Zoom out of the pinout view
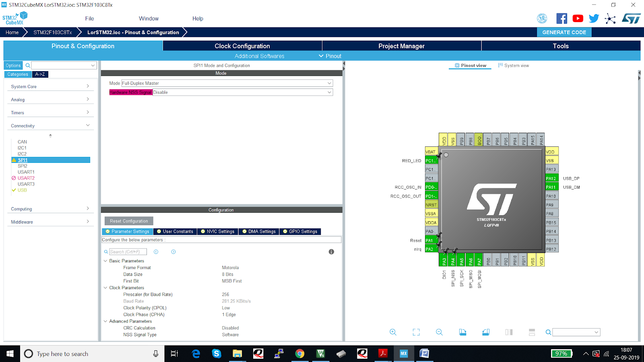 tap(439, 332)
